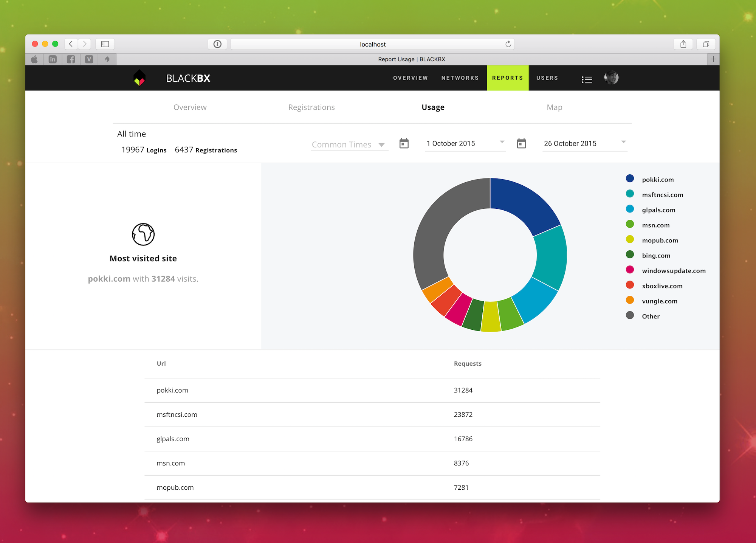This screenshot has height=543, width=756.
Task: Click the windowsupdate.com legend color dot
Action: pos(630,270)
